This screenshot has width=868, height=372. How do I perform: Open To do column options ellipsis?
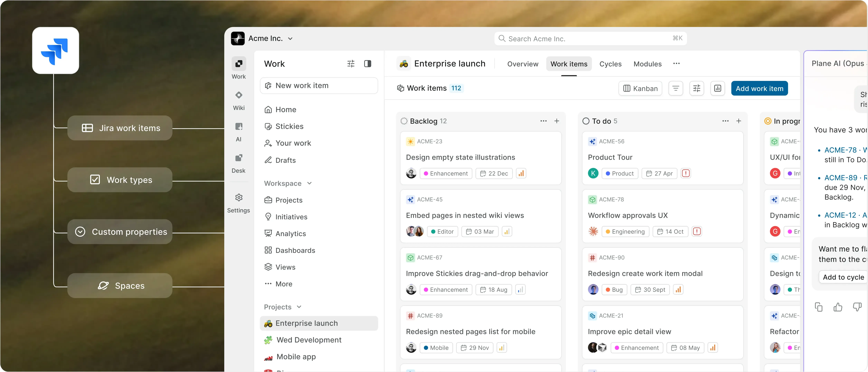(x=725, y=121)
